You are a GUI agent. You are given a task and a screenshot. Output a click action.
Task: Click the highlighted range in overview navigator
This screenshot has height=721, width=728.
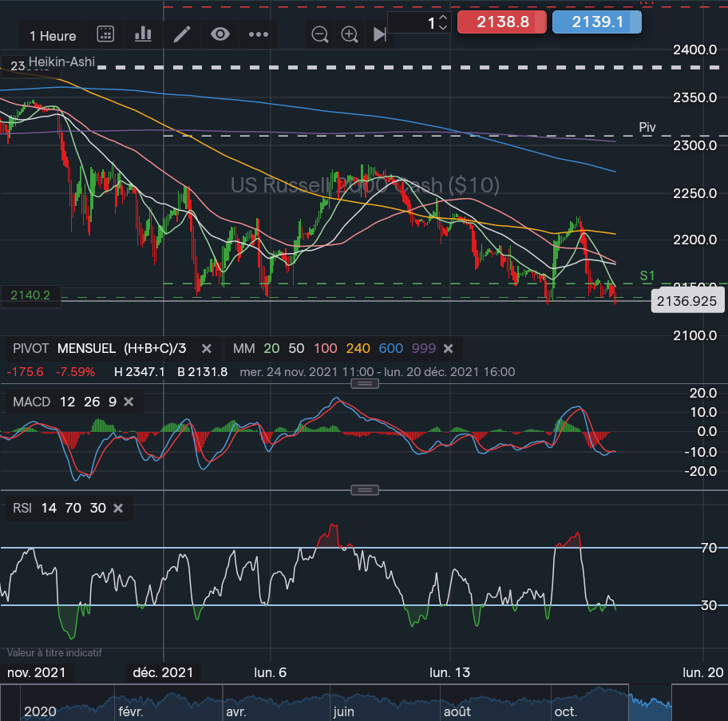[x=650, y=703]
